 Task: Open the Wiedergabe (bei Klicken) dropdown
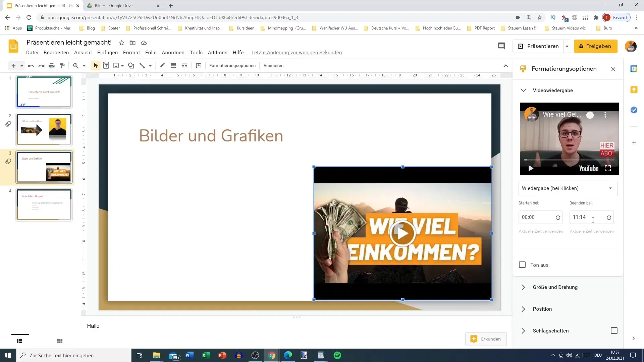[568, 188]
